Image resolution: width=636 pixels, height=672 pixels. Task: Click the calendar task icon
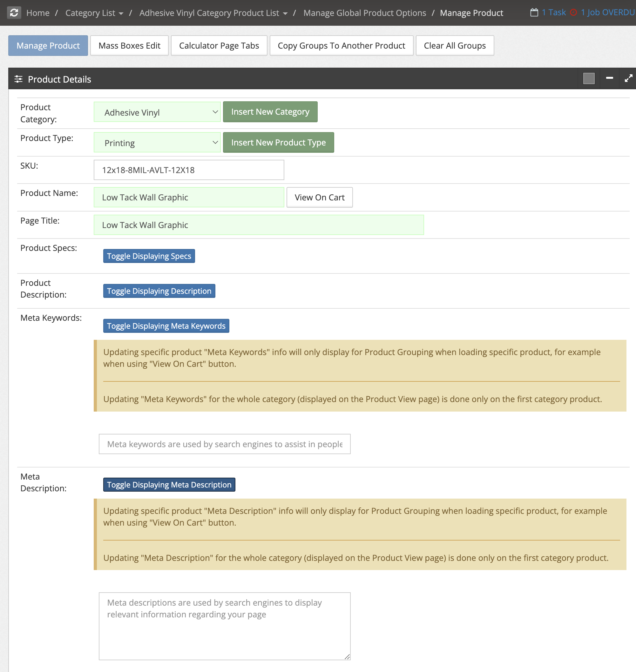(534, 12)
